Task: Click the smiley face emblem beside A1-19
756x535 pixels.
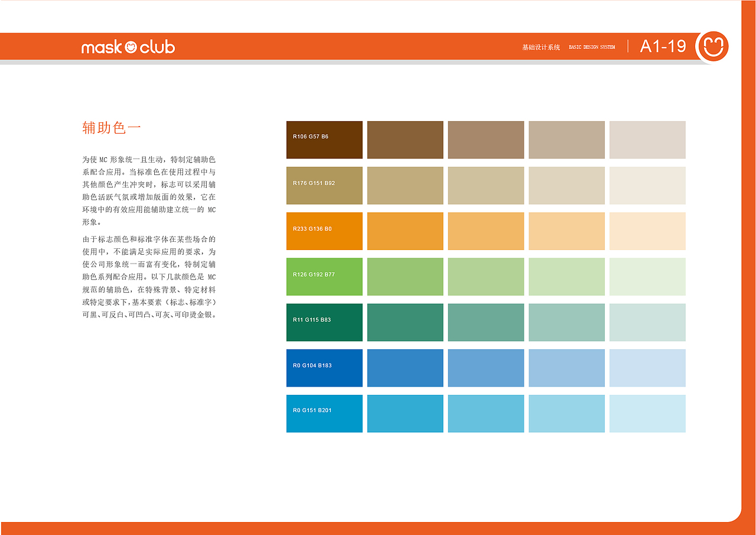Action: click(713, 46)
